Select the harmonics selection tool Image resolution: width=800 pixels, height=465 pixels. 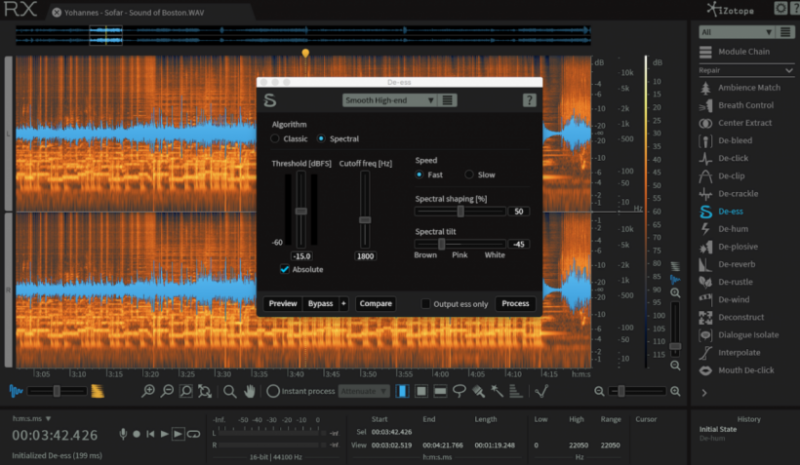[x=516, y=391]
